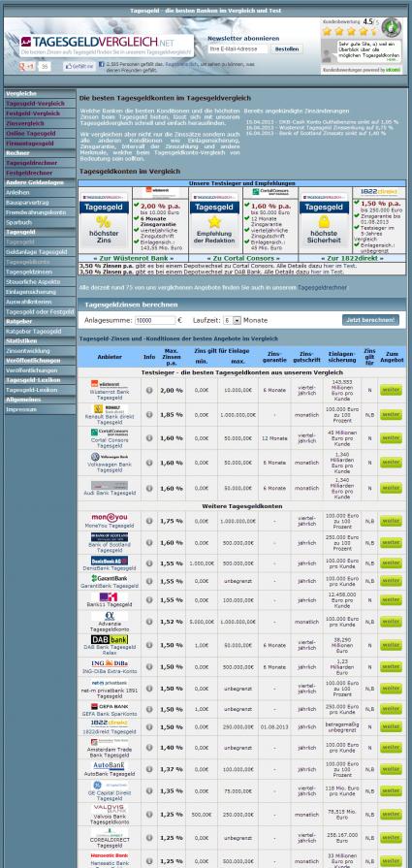Click weiter button for DenizBank Tagesgeld

point(391,563)
